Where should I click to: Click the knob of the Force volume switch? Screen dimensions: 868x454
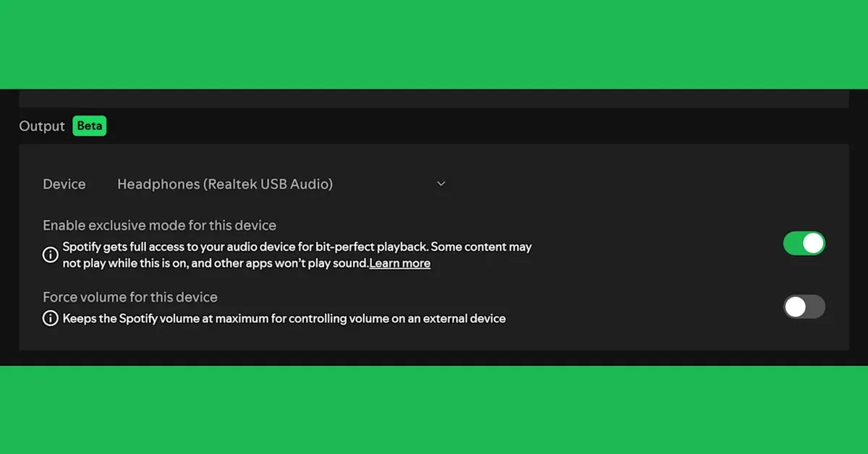click(795, 307)
